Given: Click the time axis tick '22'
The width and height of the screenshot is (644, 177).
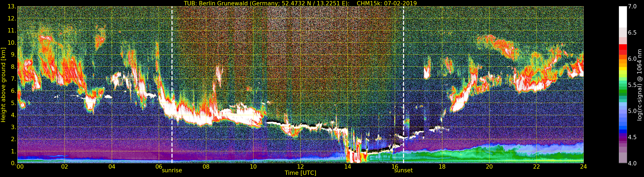Looking at the screenshot, I should [x=536, y=166].
